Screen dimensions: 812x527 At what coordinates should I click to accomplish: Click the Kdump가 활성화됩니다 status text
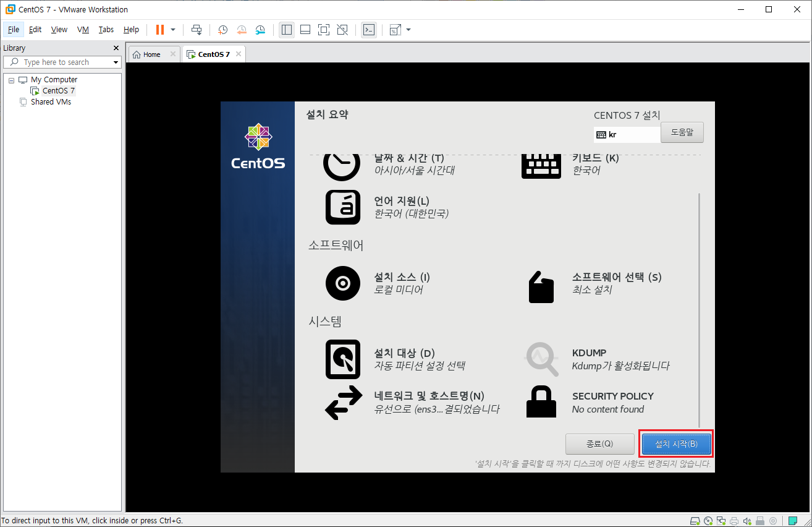point(621,366)
